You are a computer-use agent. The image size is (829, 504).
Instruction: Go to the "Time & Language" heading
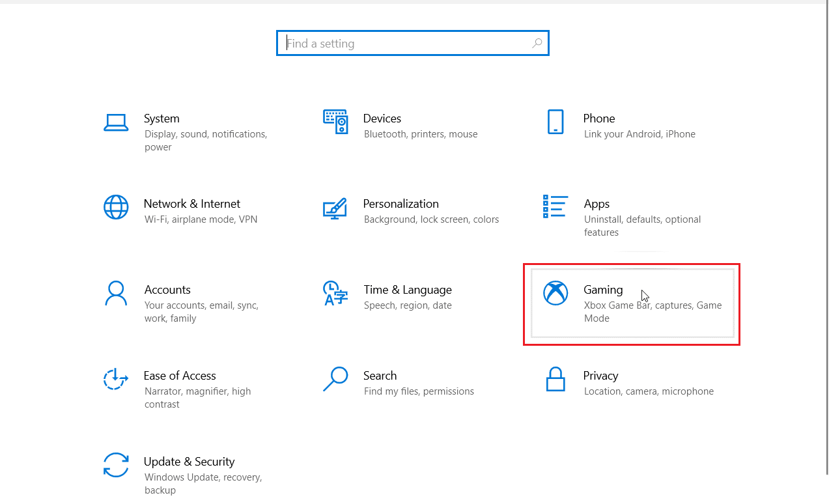408,290
